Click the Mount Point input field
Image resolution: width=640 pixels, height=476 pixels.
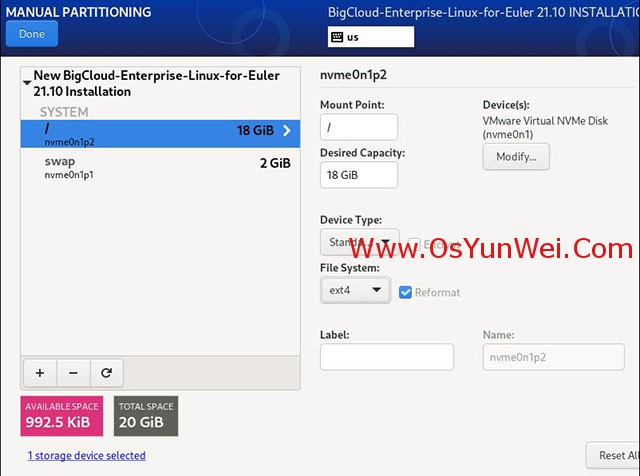click(x=359, y=127)
